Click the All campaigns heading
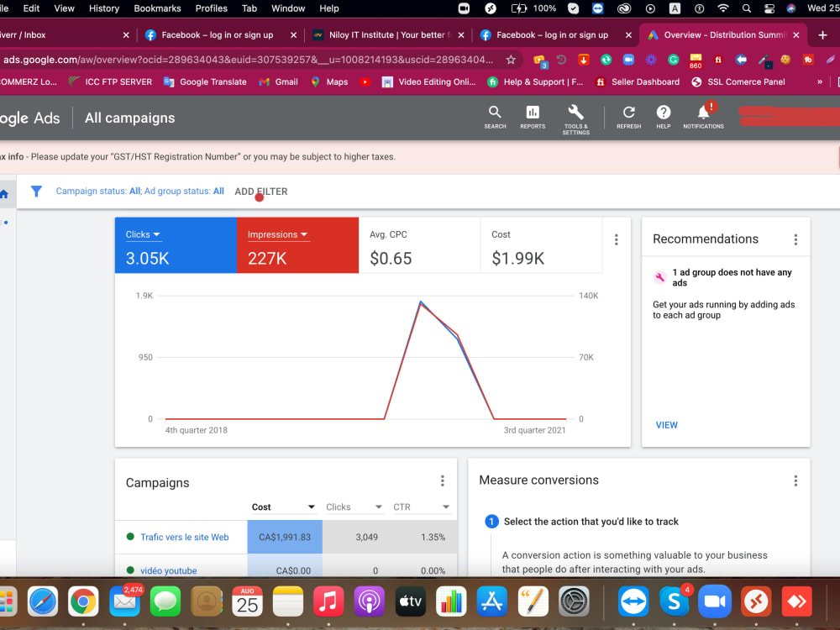Image resolution: width=840 pixels, height=630 pixels. (129, 118)
